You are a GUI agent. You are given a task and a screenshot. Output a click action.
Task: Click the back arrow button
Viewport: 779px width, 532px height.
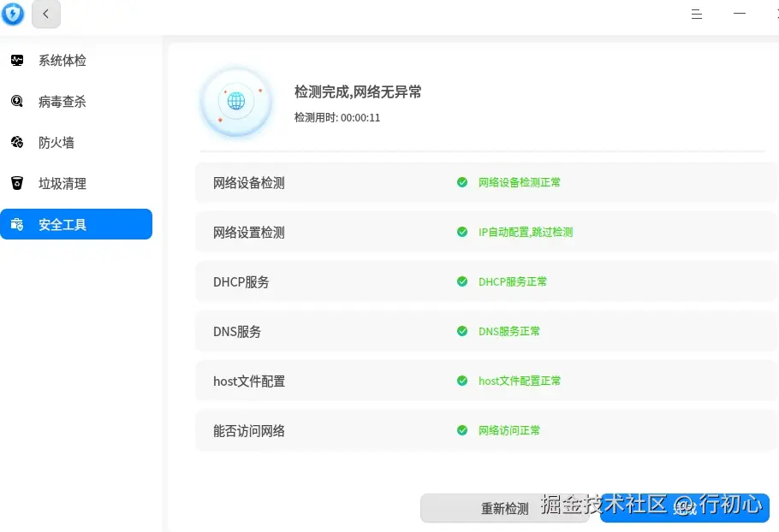coord(45,14)
